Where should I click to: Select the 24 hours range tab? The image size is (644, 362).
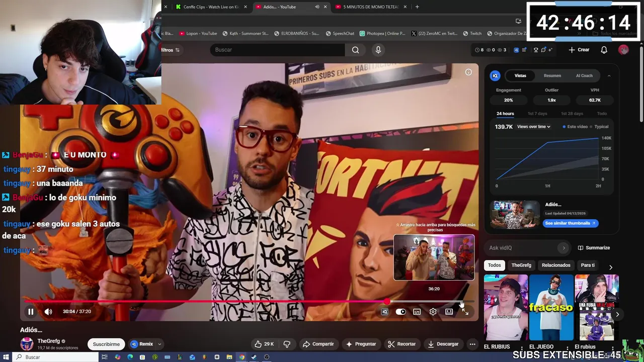(505, 114)
